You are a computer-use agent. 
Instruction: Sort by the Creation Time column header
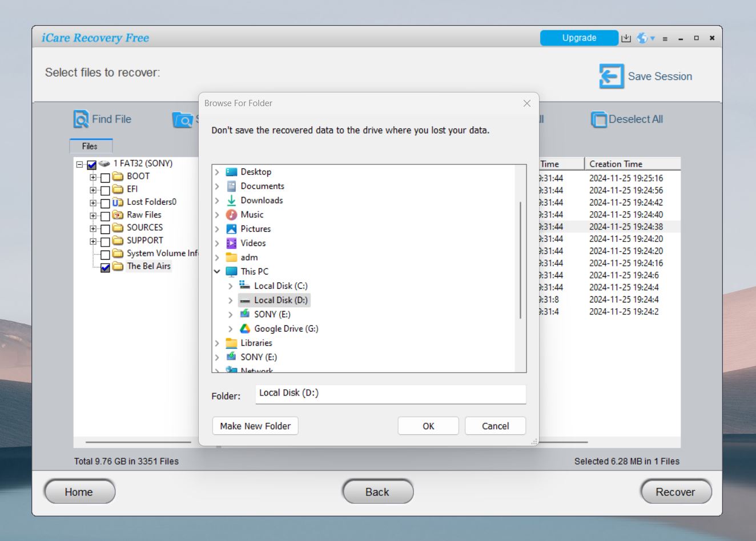coord(633,164)
